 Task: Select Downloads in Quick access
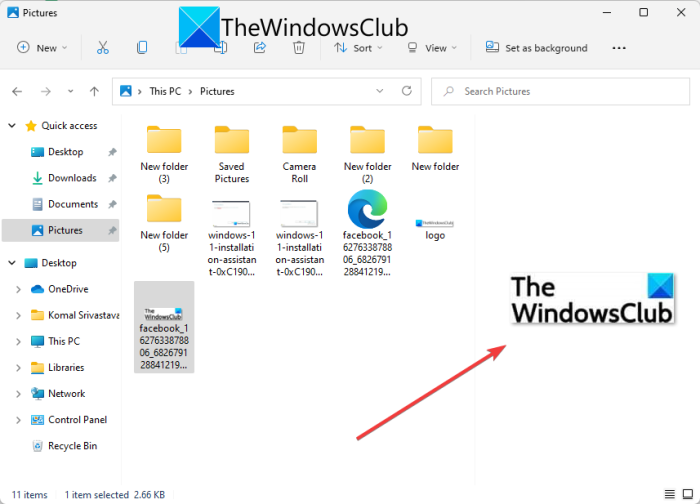(x=72, y=178)
